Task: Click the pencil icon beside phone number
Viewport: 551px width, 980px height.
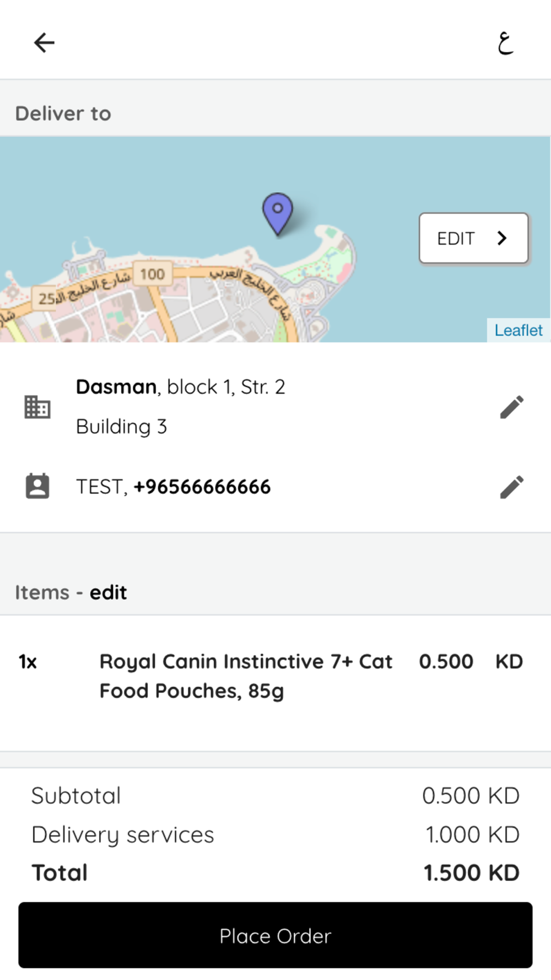Action: pyautogui.click(x=511, y=487)
